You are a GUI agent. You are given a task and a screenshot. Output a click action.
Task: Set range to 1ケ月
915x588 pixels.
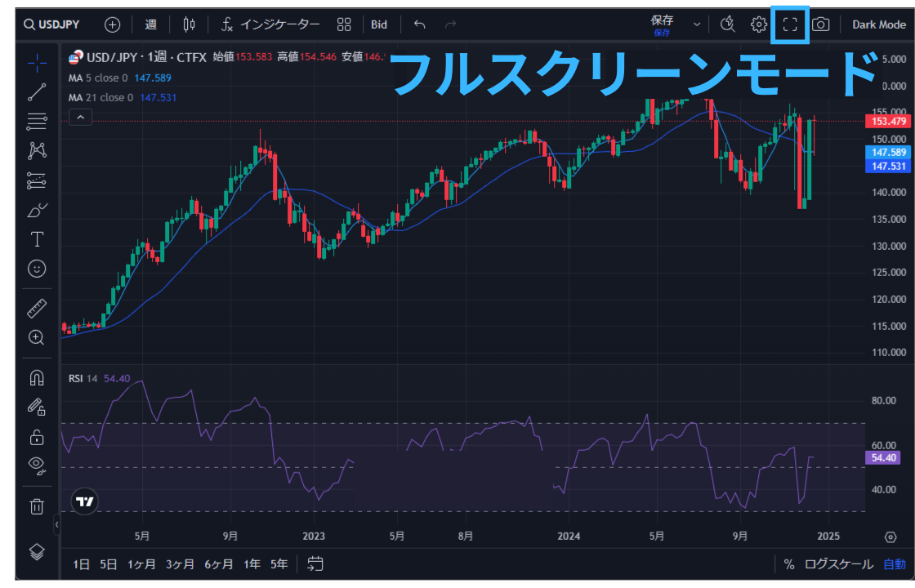click(x=141, y=564)
